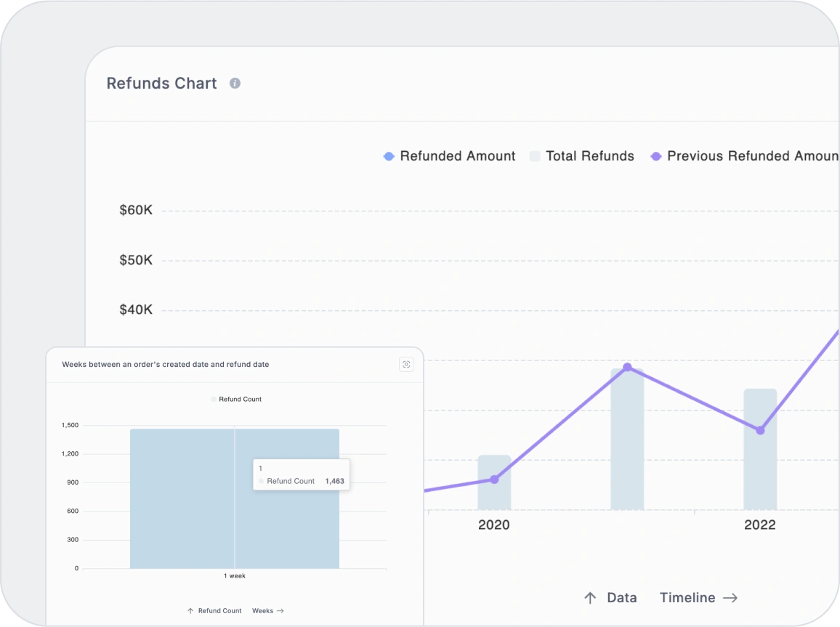Click the Refunds Chart title
840x627 pixels.
point(161,84)
